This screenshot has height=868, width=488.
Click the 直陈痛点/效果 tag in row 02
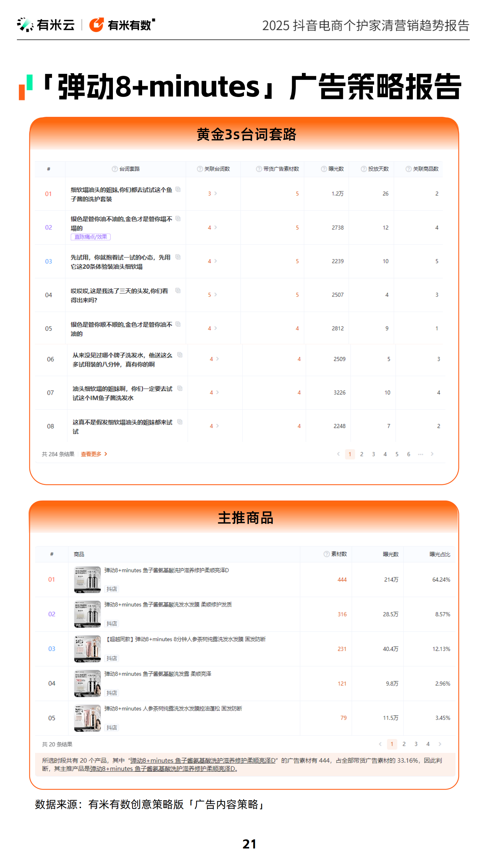(x=90, y=237)
